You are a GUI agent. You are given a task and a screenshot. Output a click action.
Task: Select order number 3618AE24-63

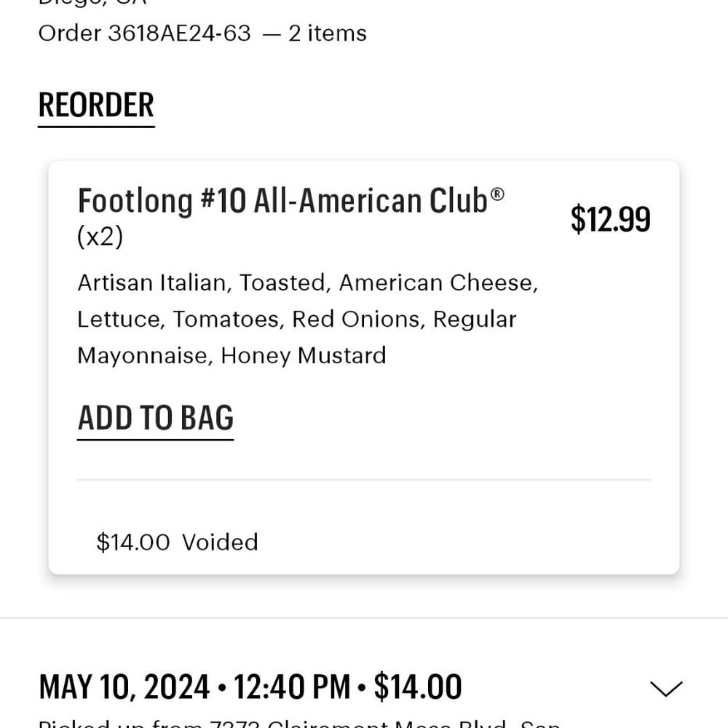tap(179, 33)
